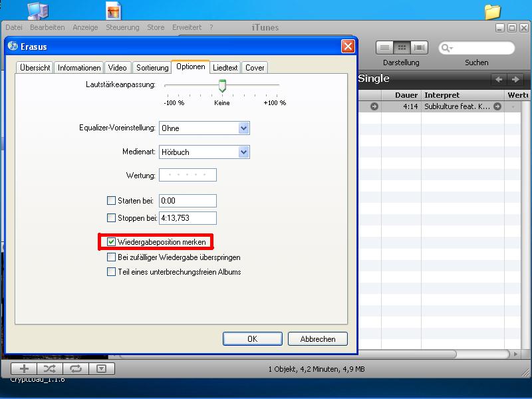This screenshot has height=399, width=532.
Task: Click the show artwork panel icon
Action: (102, 368)
